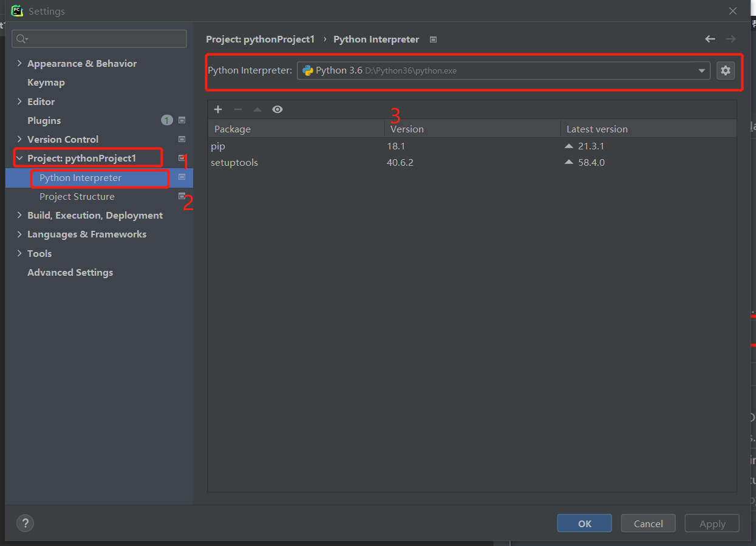This screenshot has height=546, width=756.
Task: Expand Appearance & Behavior section
Action: pos(20,63)
